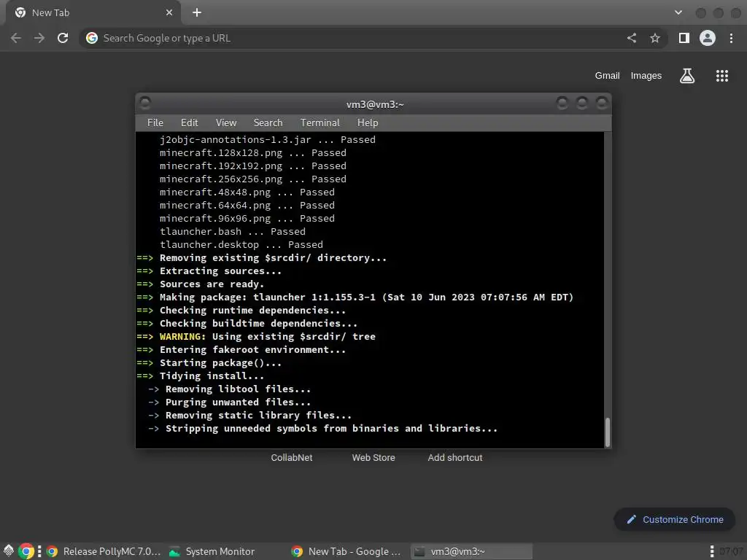Image resolution: width=747 pixels, height=560 pixels.
Task: Click 'Entering fakeroot environment...' line
Action: (x=252, y=349)
